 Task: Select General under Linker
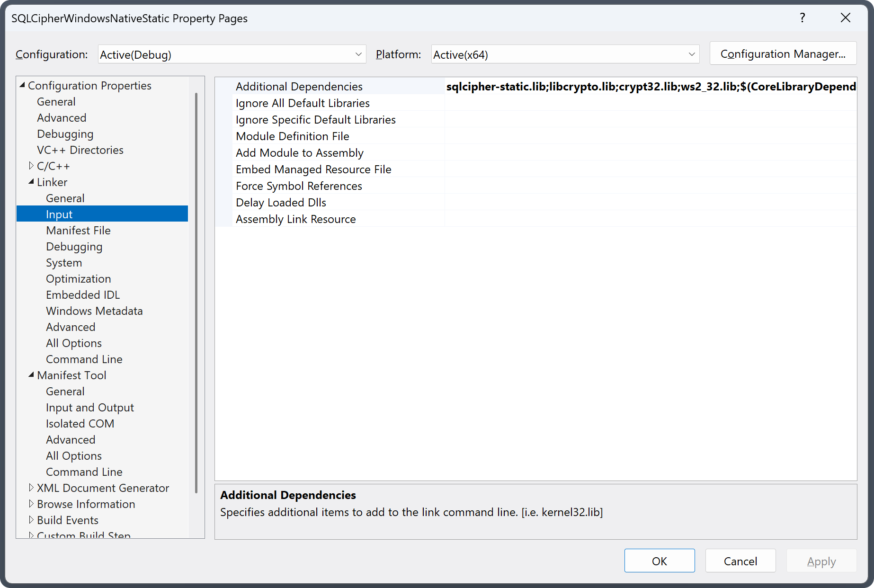(x=65, y=198)
